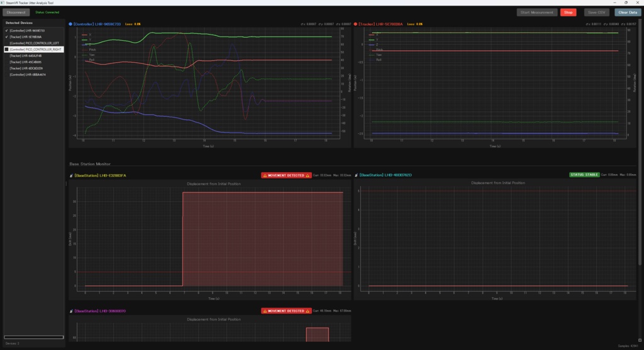Uncheck the [Controller] LHR-9659E733 device
The height and width of the screenshot is (350, 644).
[6, 31]
